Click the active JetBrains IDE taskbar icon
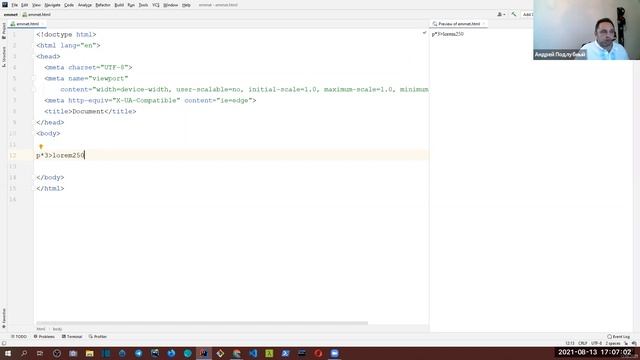The width and height of the screenshot is (640, 360). click(203, 353)
